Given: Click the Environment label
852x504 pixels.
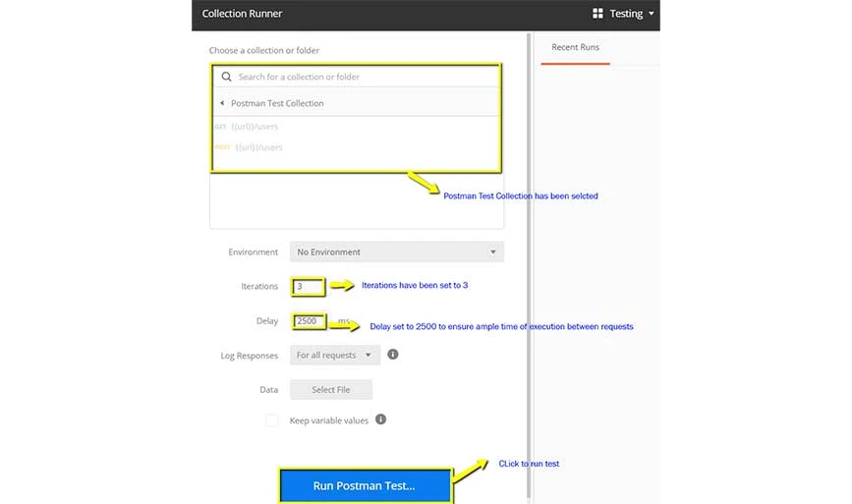Looking at the screenshot, I should pyautogui.click(x=254, y=252).
